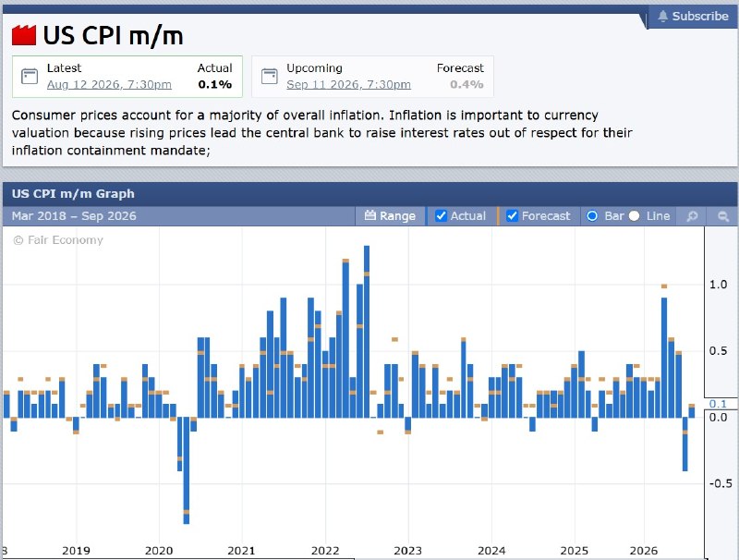The width and height of the screenshot is (739, 560).
Task: Select the Bar chart radio button
Action: (x=592, y=216)
